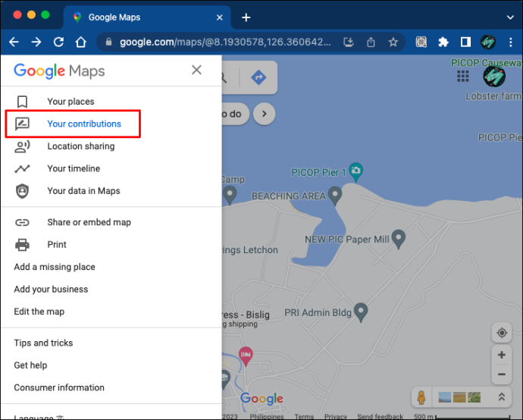Screen dimensions: 523x420
Task: Click the site lock icon
Action: [108, 42]
